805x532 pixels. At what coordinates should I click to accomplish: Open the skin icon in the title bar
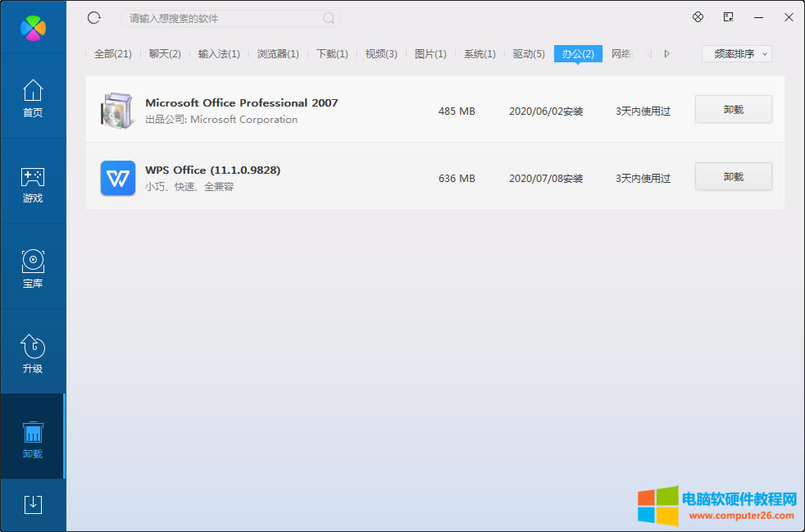[698, 17]
